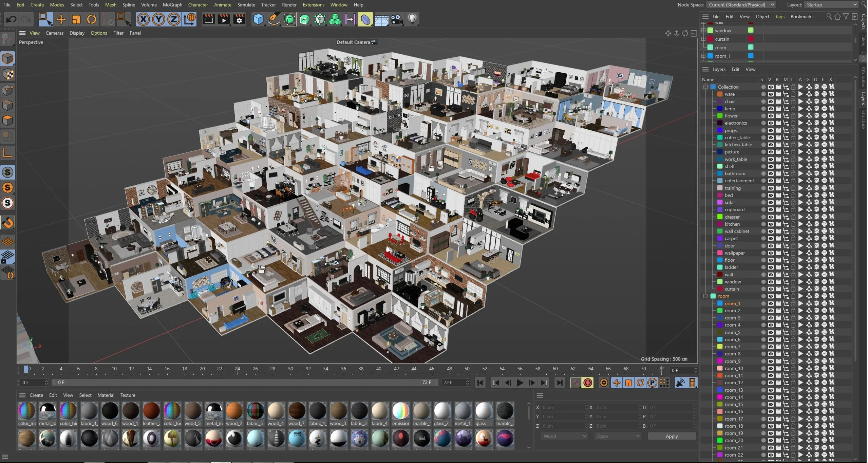The height and width of the screenshot is (463, 868).
Task: Toggle solo dot for kitchen layer
Action: click(x=763, y=224)
